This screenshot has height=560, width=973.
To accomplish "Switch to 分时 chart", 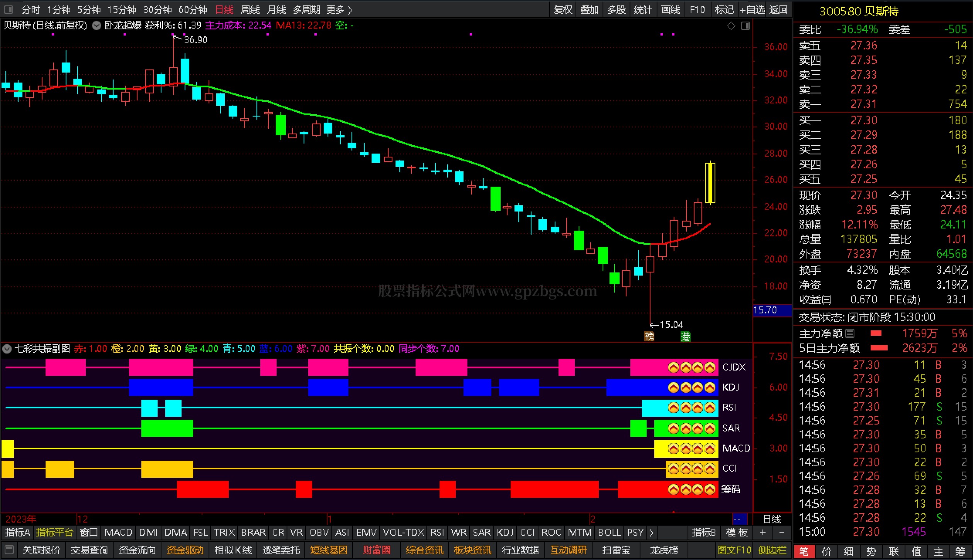I will click(x=31, y=10).
